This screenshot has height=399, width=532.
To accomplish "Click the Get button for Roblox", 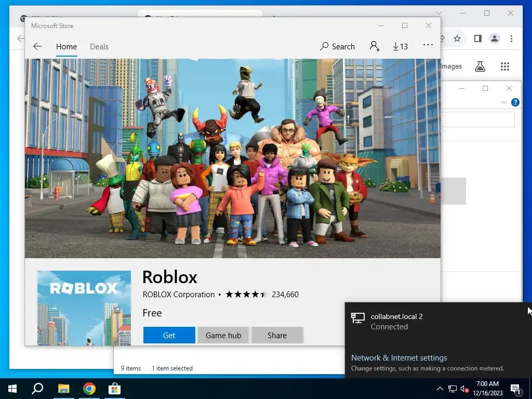I will tap(169, 335).
